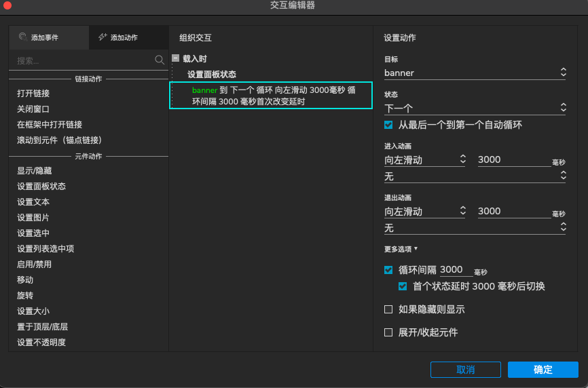Open the 进入动画 无 easing dropdown
Screen dimensions: 588x388
pyautogui.click(x=475, y=176)
